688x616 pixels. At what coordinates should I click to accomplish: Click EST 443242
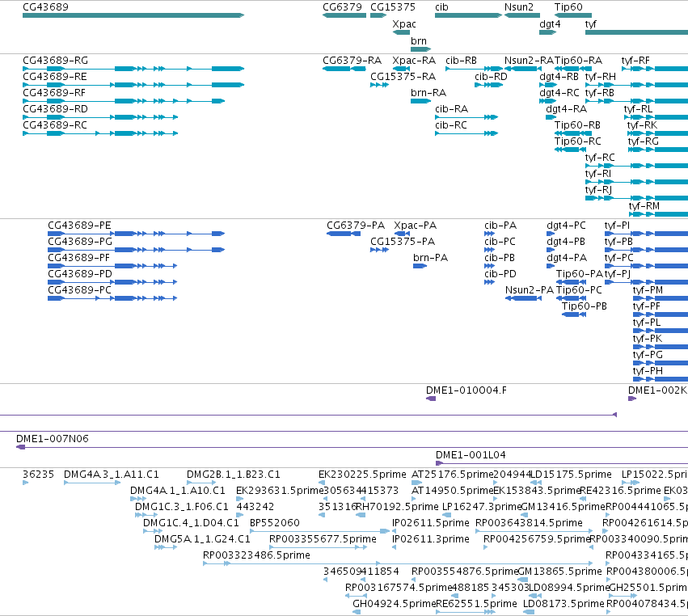click(240, 515)
